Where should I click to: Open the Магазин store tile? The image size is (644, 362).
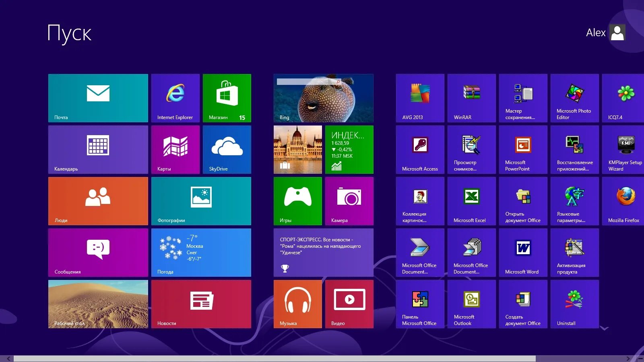point(227,98)
